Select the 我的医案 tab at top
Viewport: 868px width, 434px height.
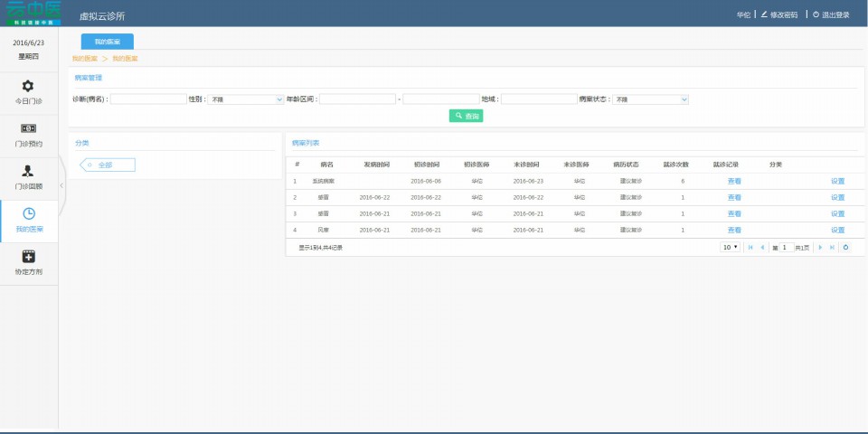tap(107, 42)
